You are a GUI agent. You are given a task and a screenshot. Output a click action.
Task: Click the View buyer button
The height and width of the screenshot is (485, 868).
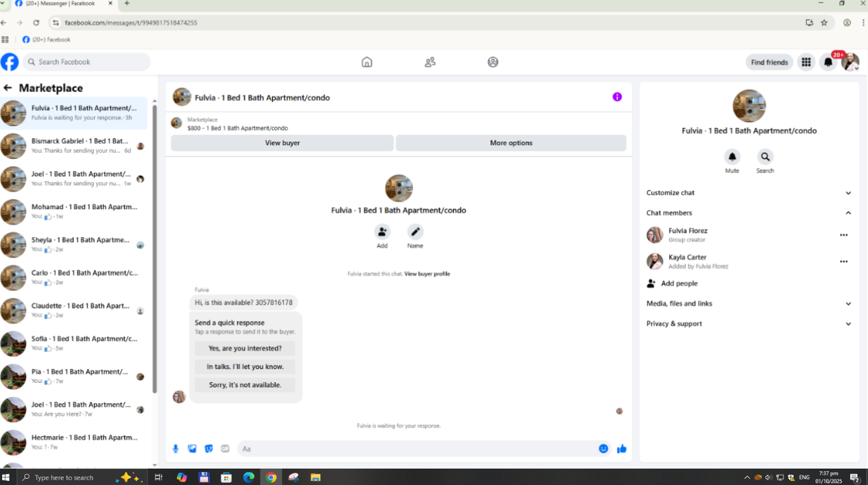pyautogui.click(x=282, y=143)
